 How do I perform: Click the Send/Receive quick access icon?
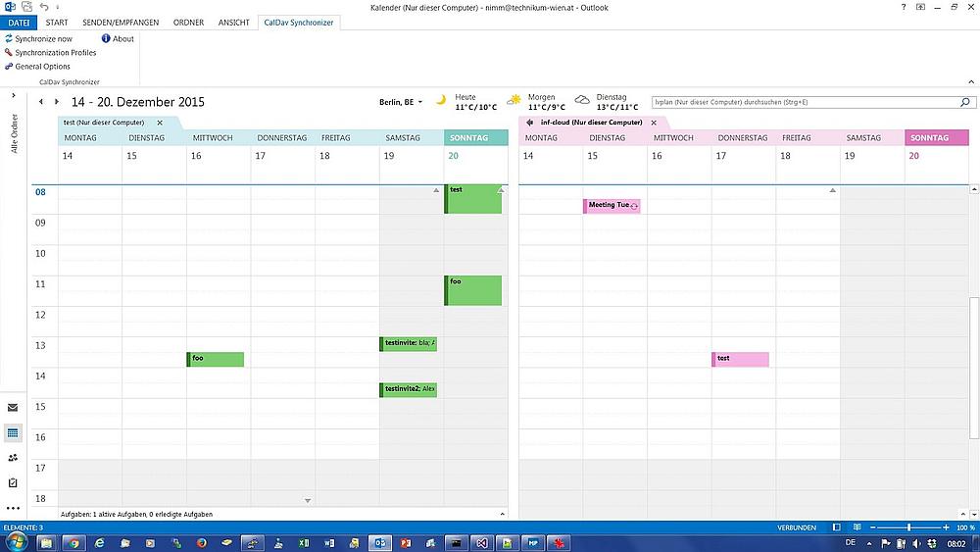(x=26, y=7)
